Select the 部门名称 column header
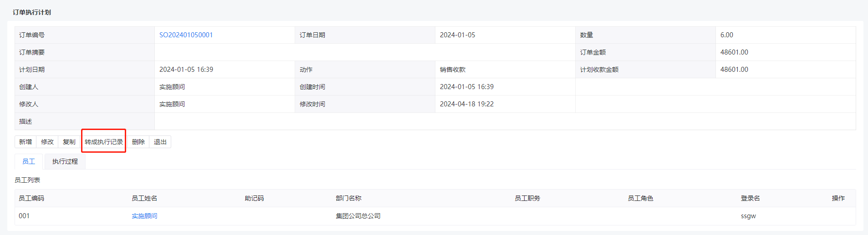 click(348, 198)
